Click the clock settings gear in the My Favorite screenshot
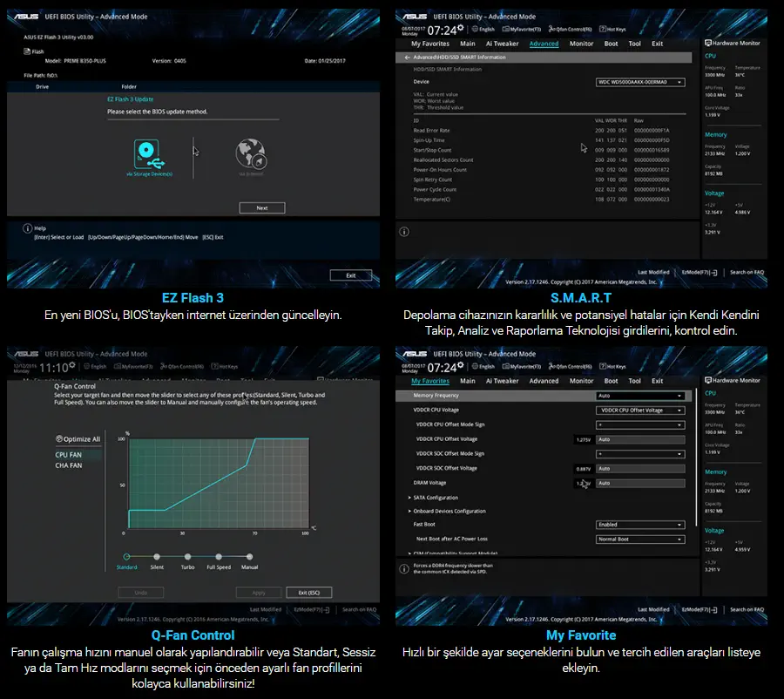The image size is (784, 699). pyautogui.click(x=461, y=365)
